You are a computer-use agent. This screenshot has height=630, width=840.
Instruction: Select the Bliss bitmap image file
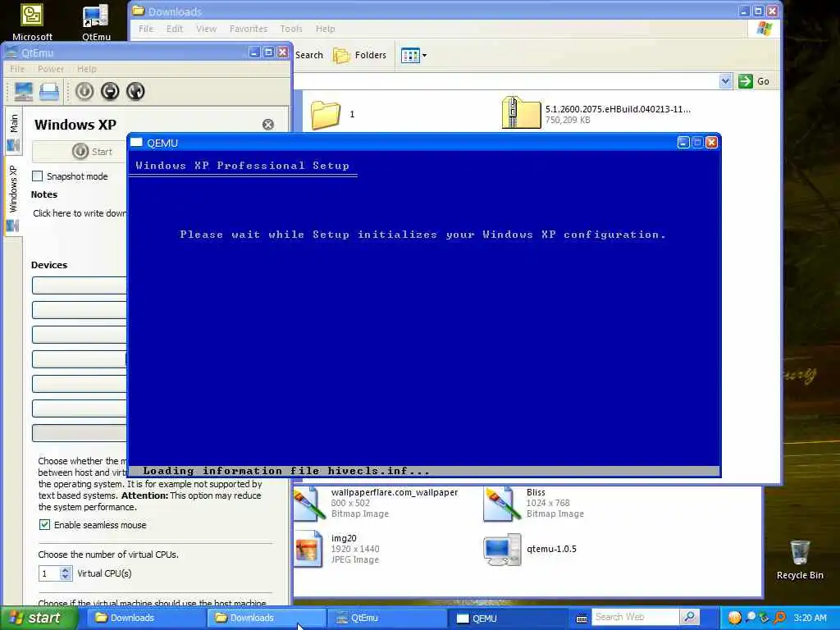pyautogui.click(x=533, y=503)
